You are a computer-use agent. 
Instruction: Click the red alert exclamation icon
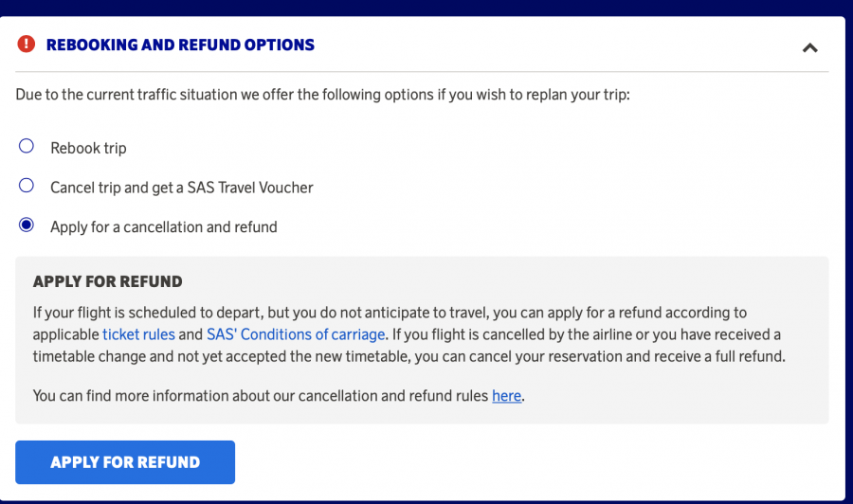click(x=27, y=45)
